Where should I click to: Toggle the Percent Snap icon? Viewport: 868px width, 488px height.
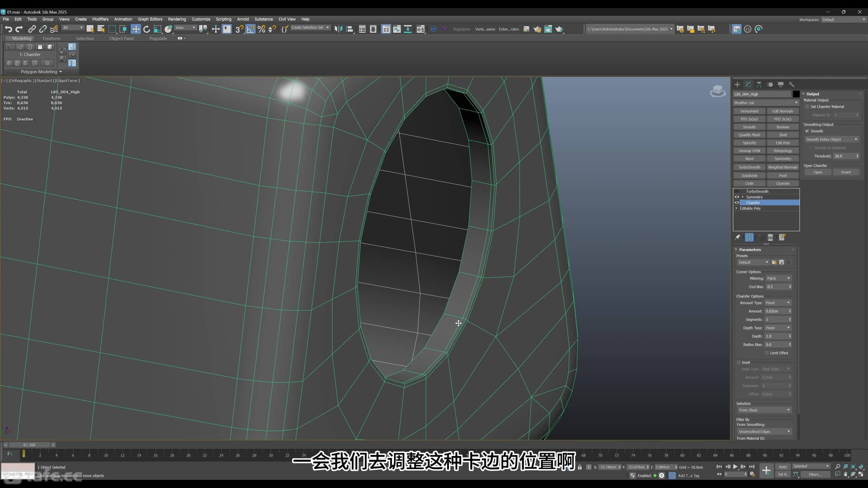[x=261, y=29]
